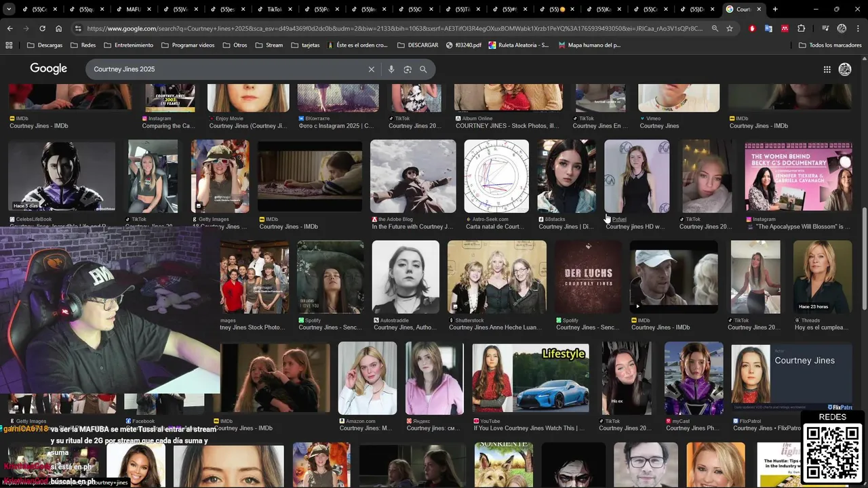Open the Otros bookmarks folder

(x=234, y=45)
